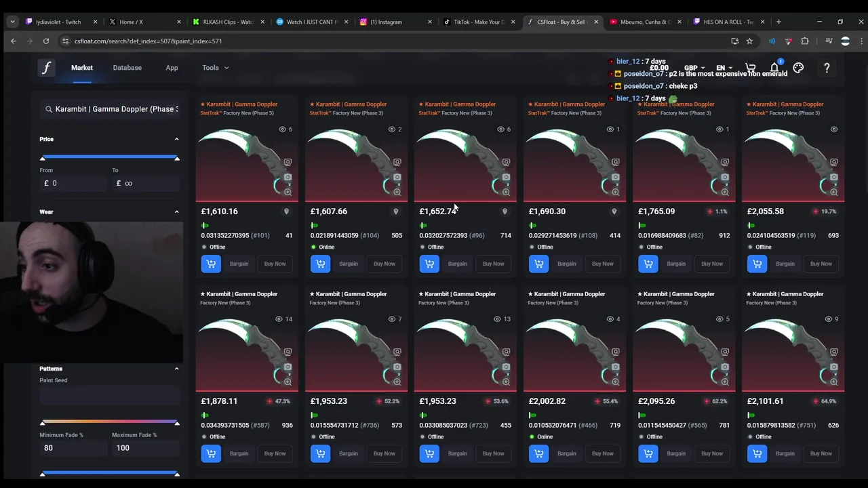Image resolution: width=868 pixels, height=488 pixels.
Task: Click the inspect icon on the £1,652.74 knife
Action: [506, 163]
